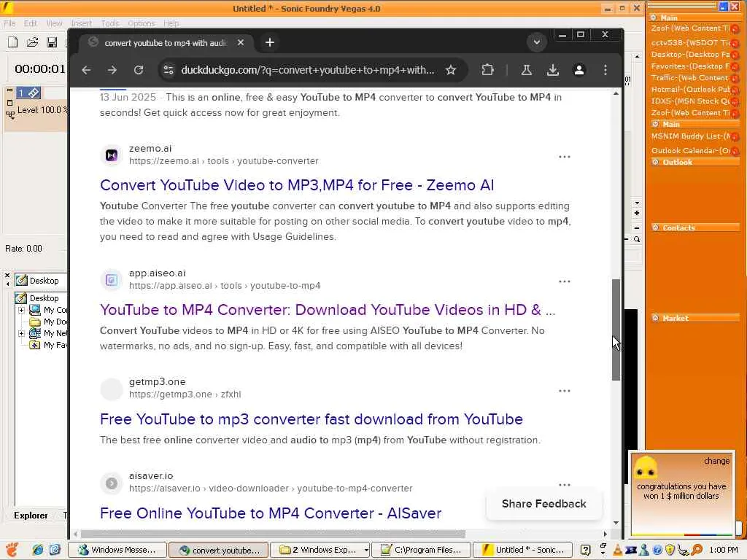Open more options for the getmp3.one result
This screenshot has width=747, height=560.
pos(565,391)
